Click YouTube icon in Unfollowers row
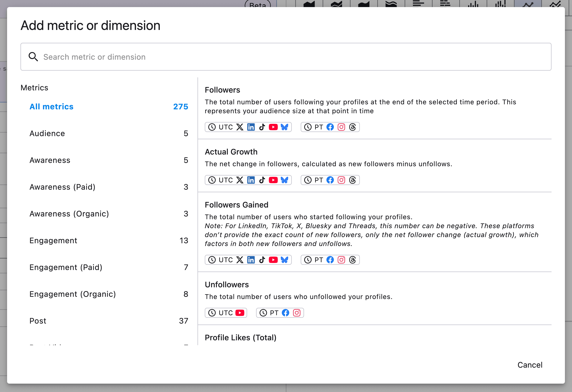The height and width of the screenshot is (392, 572). [x=240, y=313]
